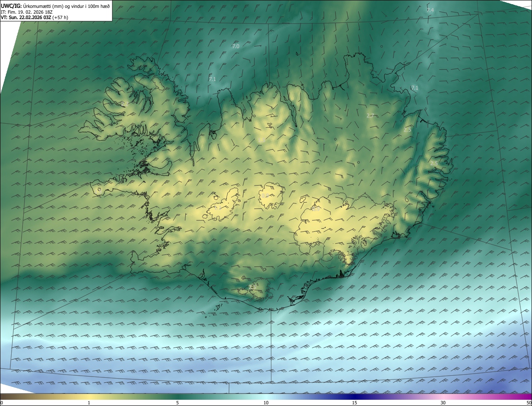Click the '10' label on the color scale
The width and height of the screenshot is (532, 406).
click(x=266, y=403)
